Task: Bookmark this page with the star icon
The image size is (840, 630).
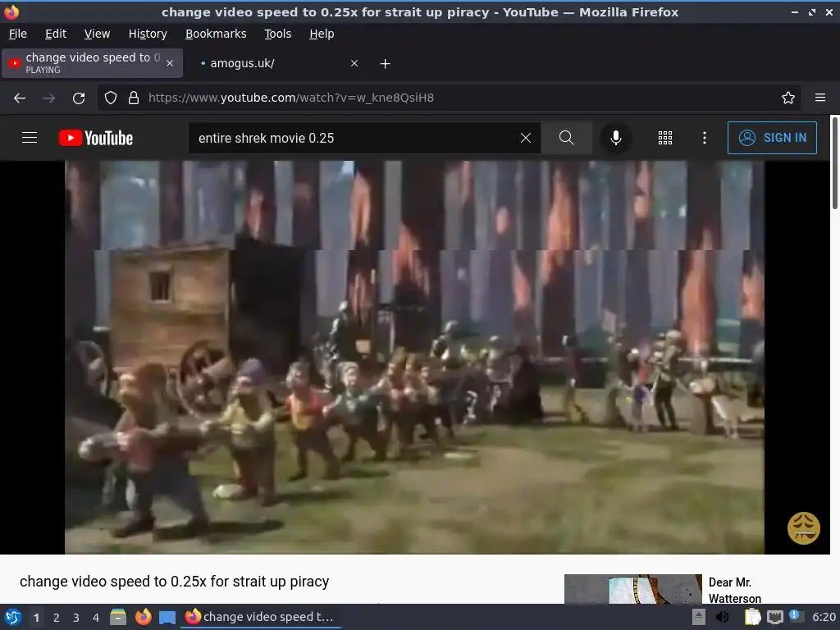Action: 787,98
